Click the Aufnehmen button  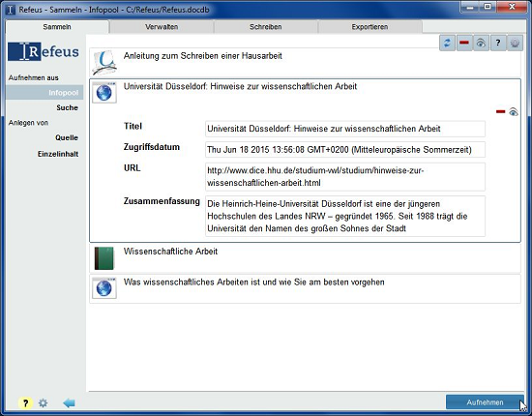pos(485,402)
